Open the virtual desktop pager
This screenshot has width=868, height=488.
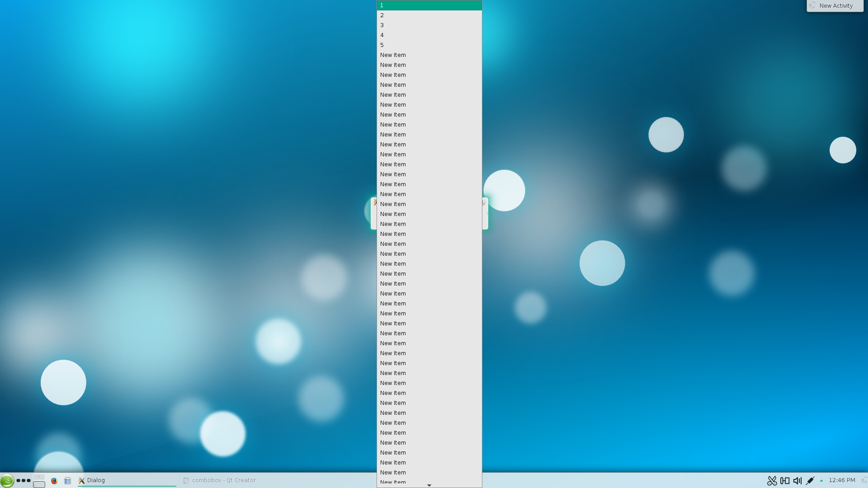[39, 481]
